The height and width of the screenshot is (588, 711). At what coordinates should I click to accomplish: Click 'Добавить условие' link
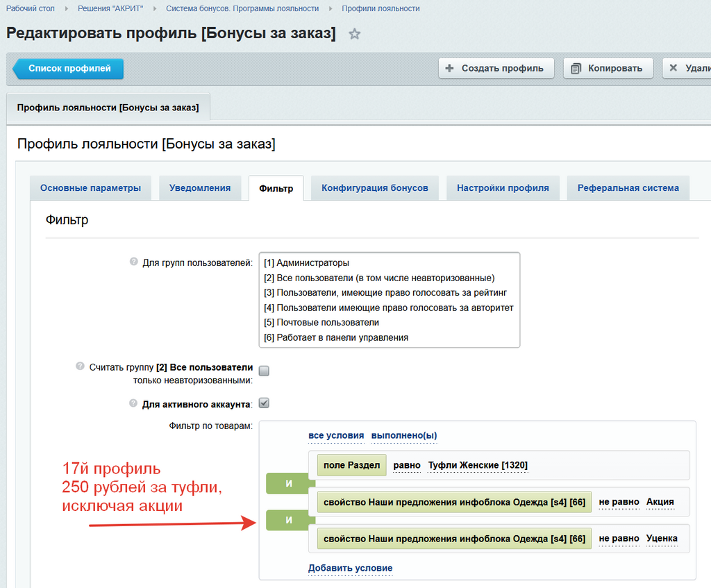(x=350, y=568)
